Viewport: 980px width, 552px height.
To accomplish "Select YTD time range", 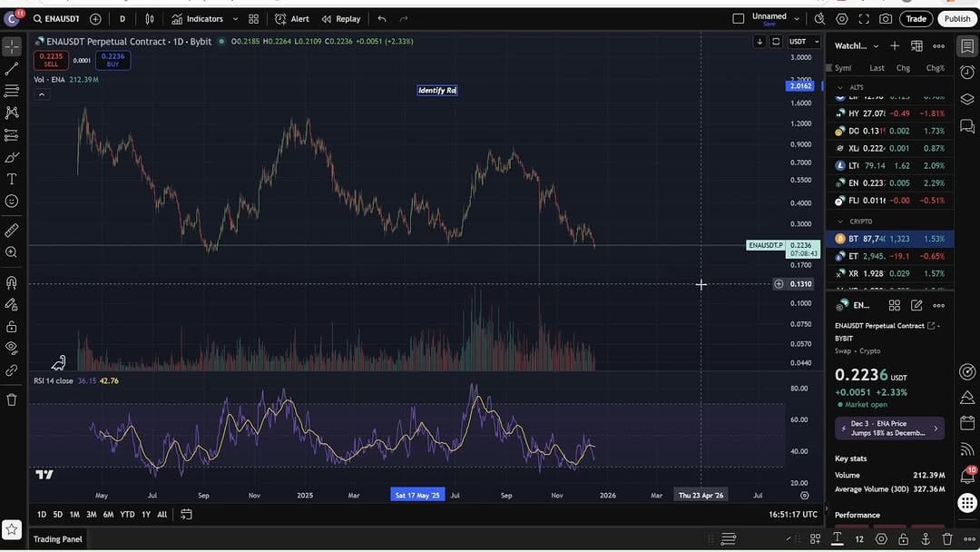I will 127,515.
